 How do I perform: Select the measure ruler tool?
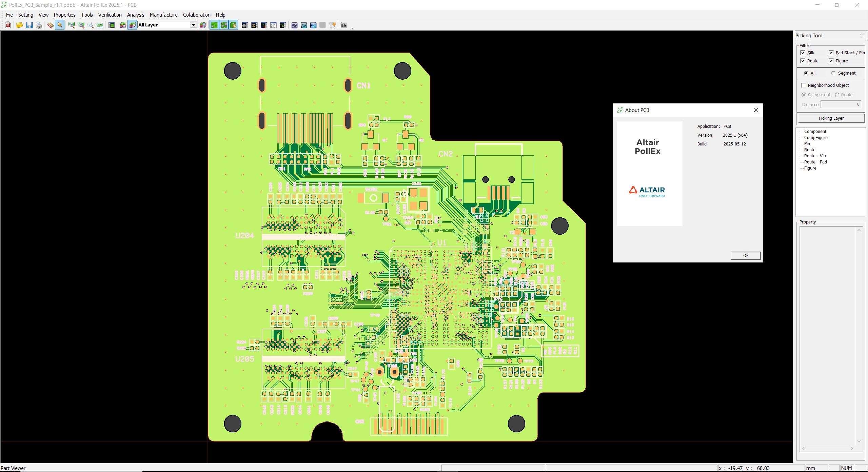(50, 25)
